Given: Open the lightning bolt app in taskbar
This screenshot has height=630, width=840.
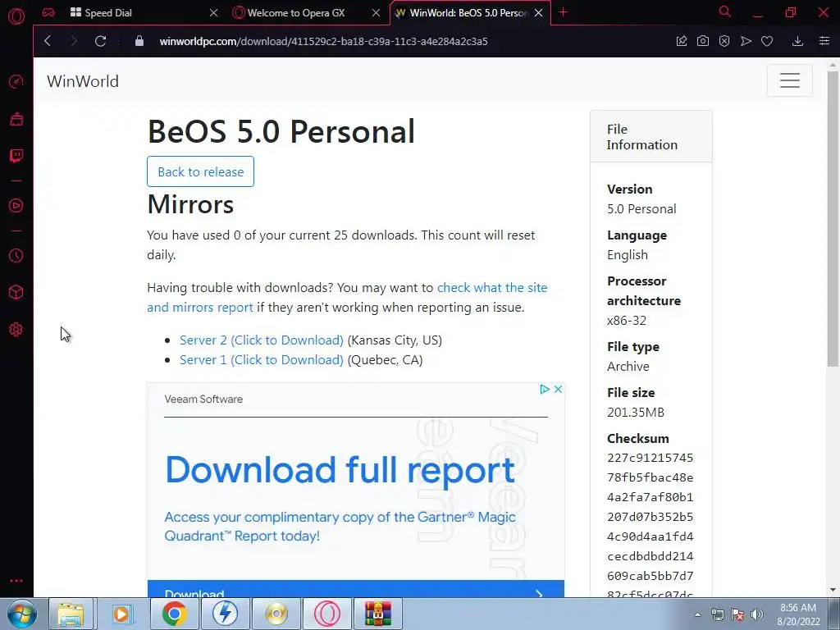Looking at the screenshot, I should click(x=226, y=614).
